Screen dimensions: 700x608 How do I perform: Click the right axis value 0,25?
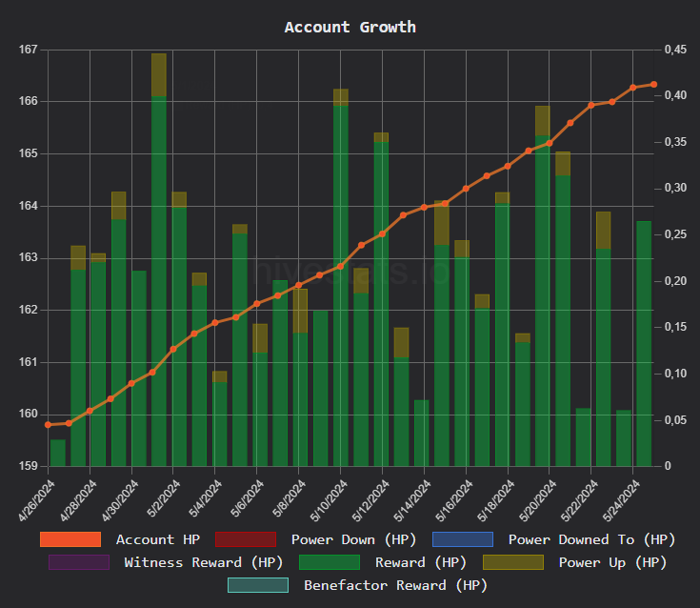coord(676,234)
